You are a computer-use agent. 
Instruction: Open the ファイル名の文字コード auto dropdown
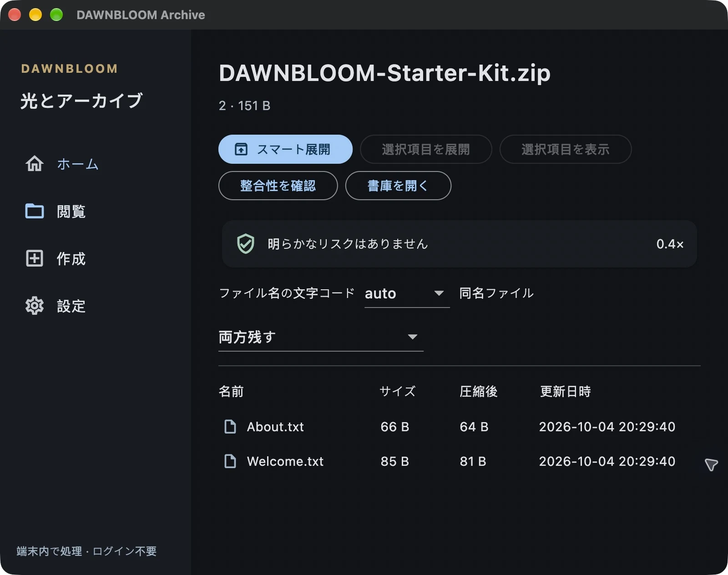point(407,293)
